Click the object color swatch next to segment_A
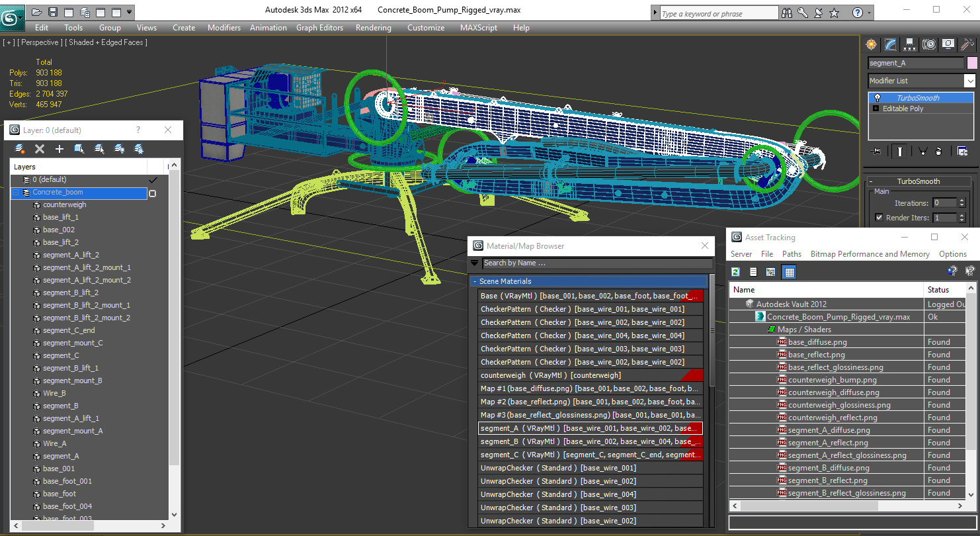 971,63
